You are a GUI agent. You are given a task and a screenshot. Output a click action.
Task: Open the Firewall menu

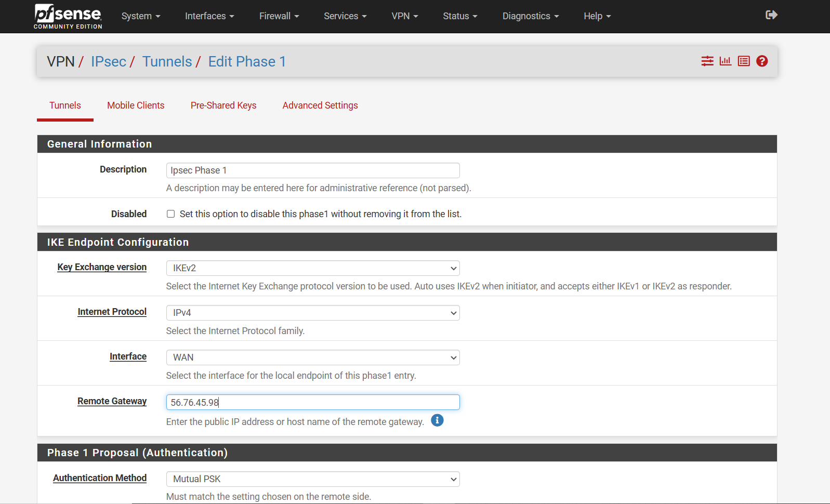click(279, 16)
